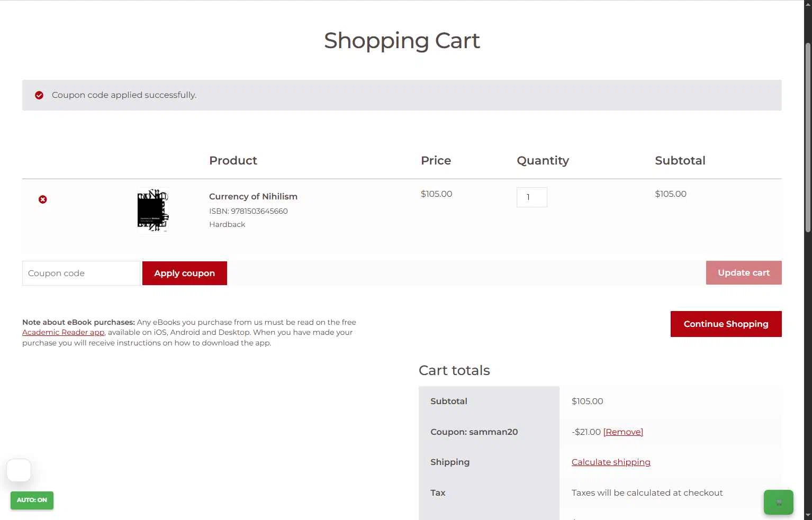The image size is (812, 520).
Task: Click the scrollbar down arrow
Action: 808,515
